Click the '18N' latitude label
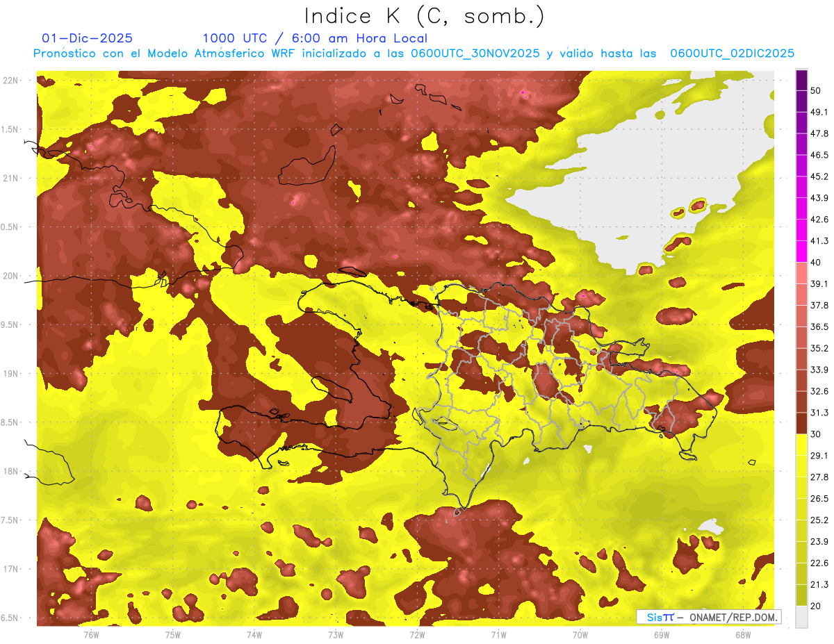The width and height of the screenshot is (834, 644). tap(10, 471)
